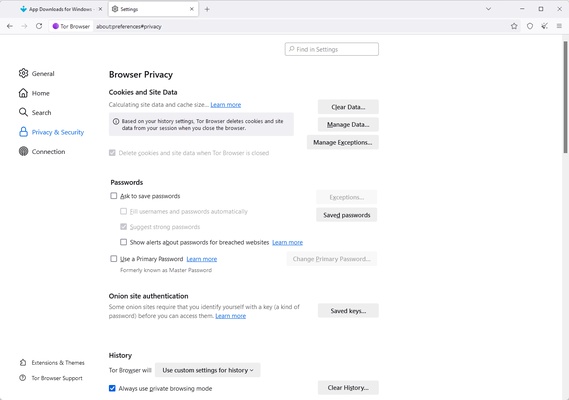The height and width of the screenshot is (400, 569).
Task: Click the Privacy padlock icon
Action: [x=23, y=132]
